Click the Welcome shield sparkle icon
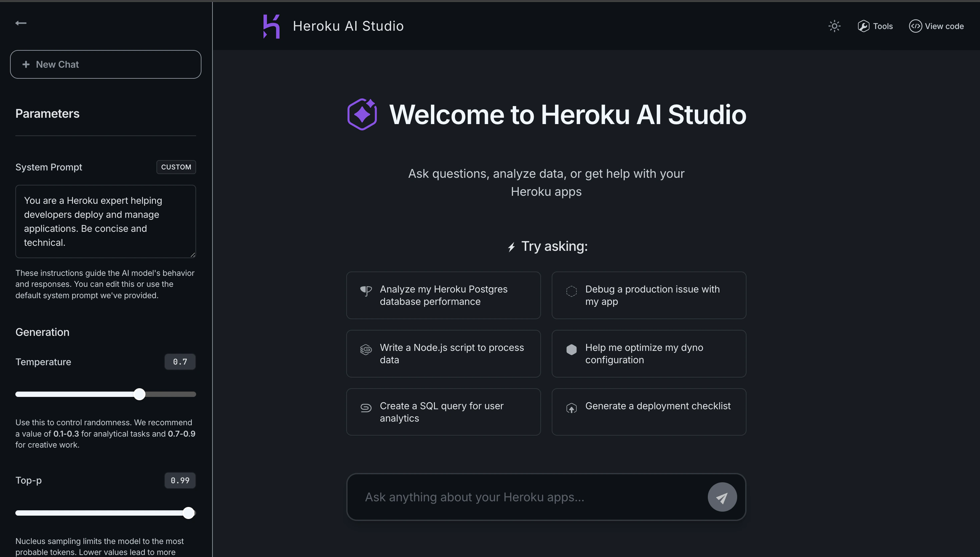 pyautogui.click(x=362, y=114)
